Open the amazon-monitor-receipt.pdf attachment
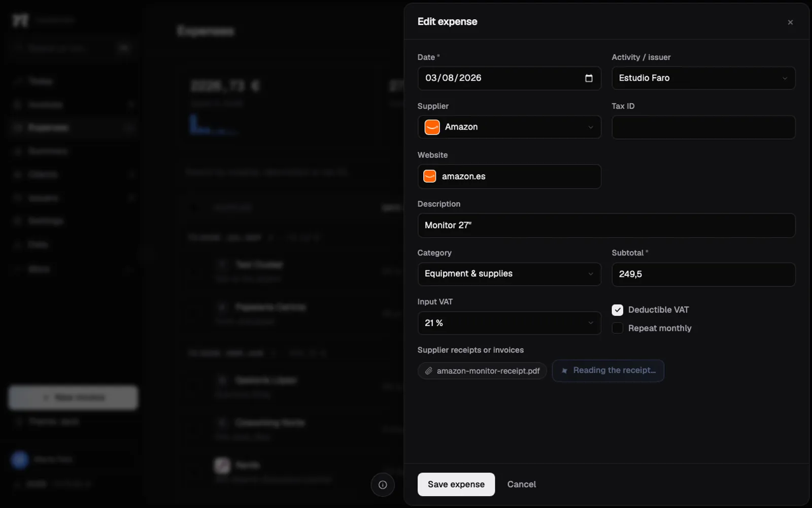 482,371
